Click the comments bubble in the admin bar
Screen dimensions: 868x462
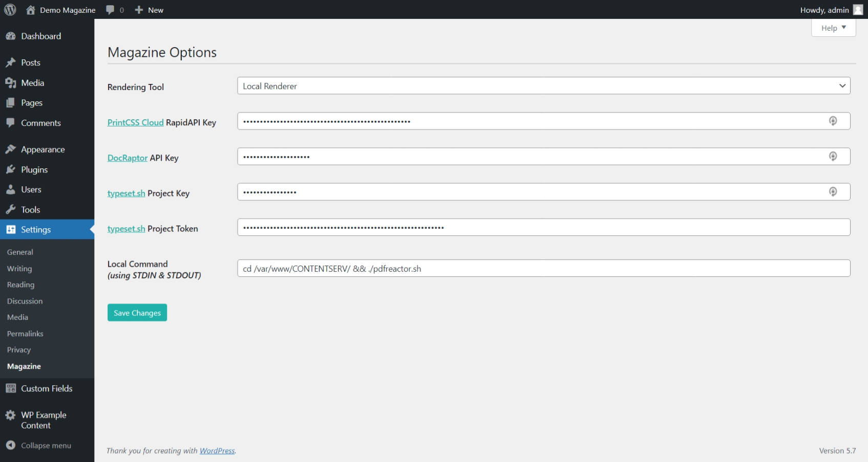[x=110, y=9]
